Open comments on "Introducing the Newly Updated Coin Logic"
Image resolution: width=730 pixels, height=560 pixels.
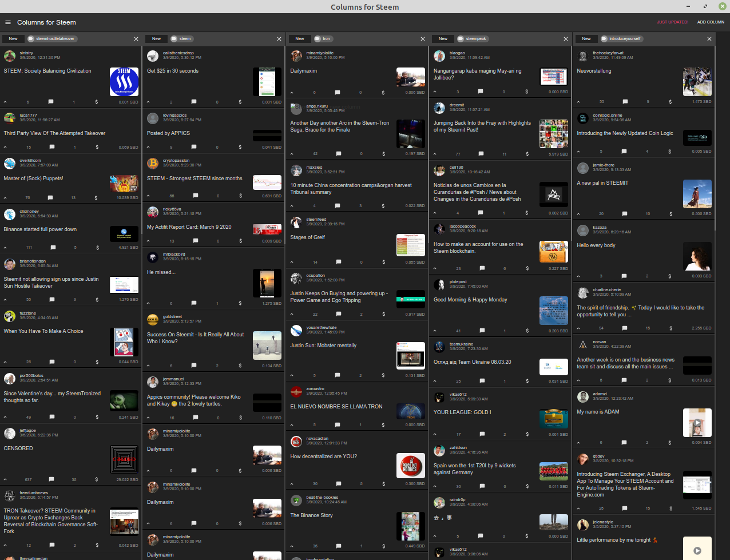(625, 151)
